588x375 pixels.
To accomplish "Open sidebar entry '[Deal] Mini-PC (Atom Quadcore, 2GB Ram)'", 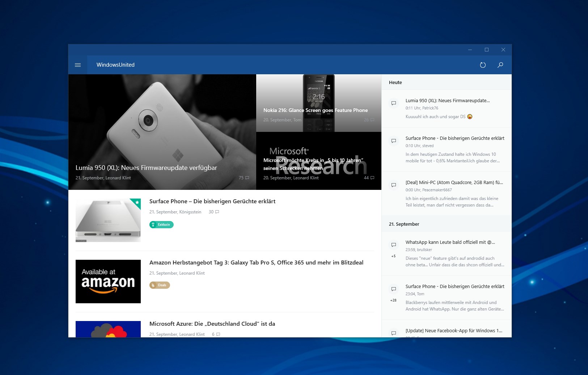I will pos(454,183).
